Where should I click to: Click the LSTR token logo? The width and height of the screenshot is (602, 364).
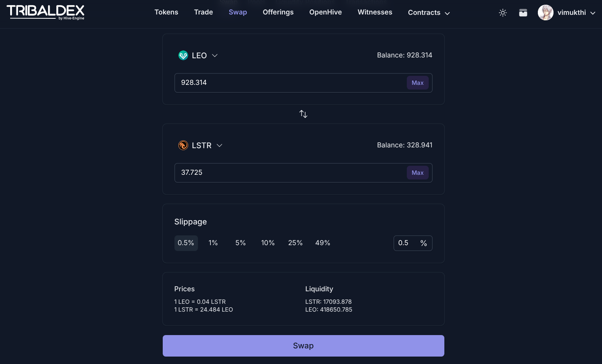(183, 145)
